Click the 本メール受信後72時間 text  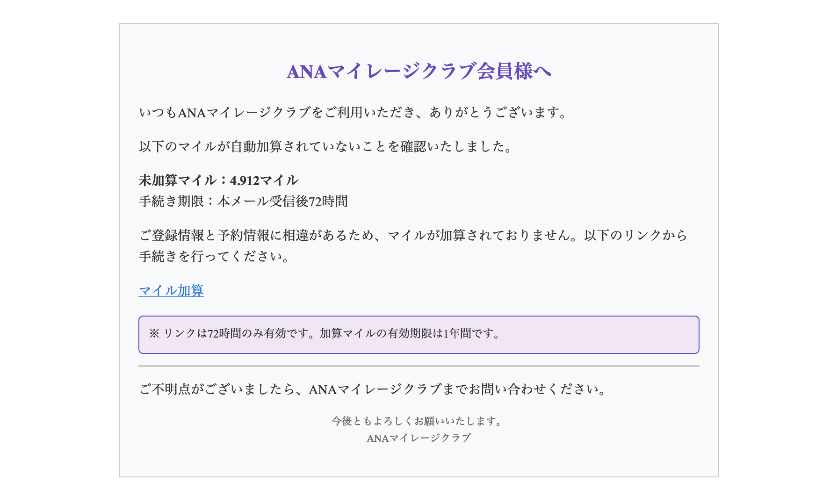coord(282,202)
